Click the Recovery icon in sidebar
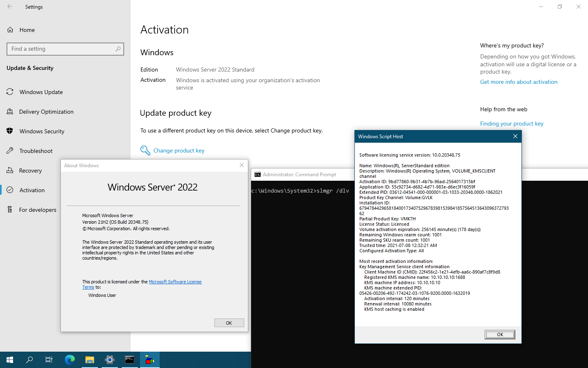 tap(10, 171)
